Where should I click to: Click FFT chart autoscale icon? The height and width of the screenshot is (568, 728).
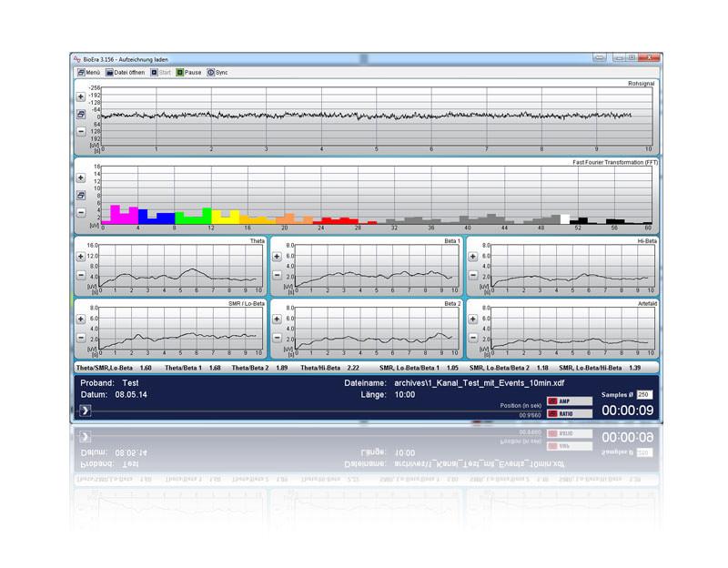click(81, 196)
